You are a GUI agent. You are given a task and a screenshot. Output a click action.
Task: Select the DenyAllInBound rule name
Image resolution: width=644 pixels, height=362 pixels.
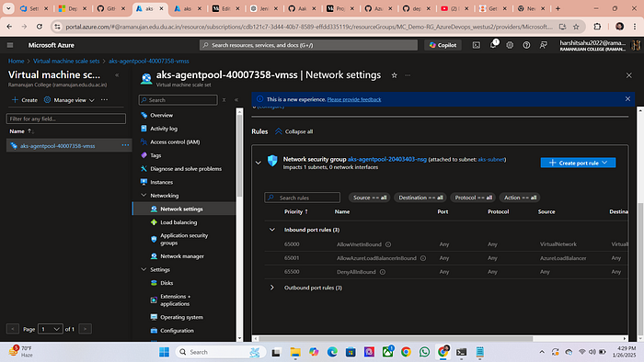click(x=356, y=272)
